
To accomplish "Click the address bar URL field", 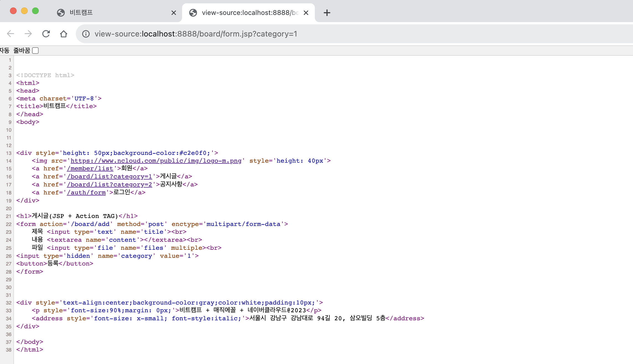I will click(332, 34).
